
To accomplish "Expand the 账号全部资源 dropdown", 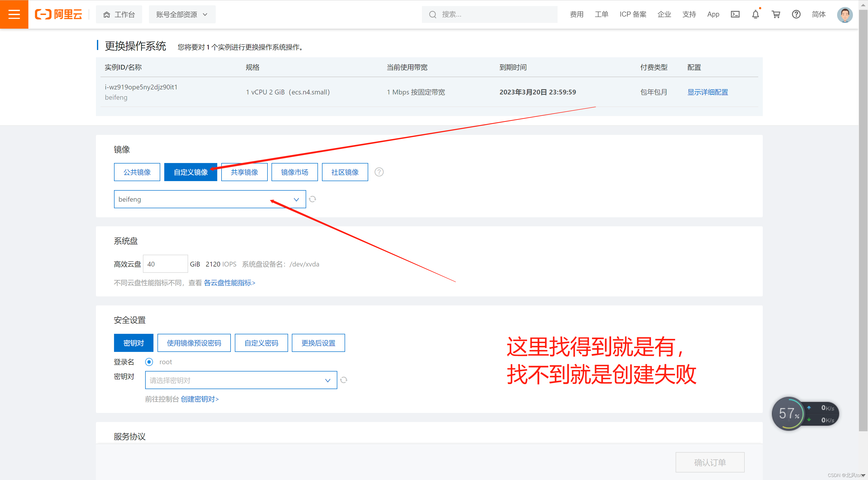I will click(x=182, y=14).
